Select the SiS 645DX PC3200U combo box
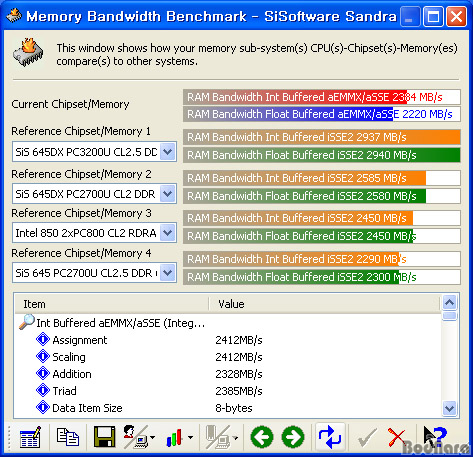 tap(94, 152)
